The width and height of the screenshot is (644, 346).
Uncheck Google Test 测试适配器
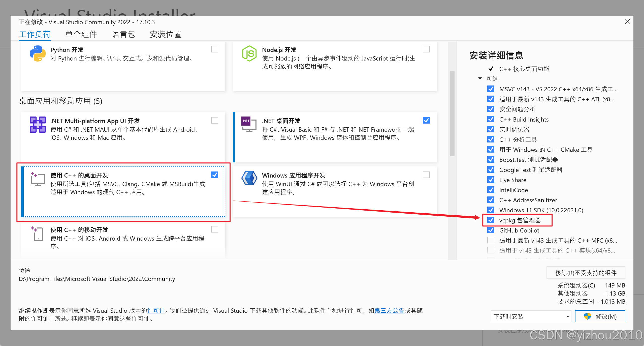click(x=491, y=169)
